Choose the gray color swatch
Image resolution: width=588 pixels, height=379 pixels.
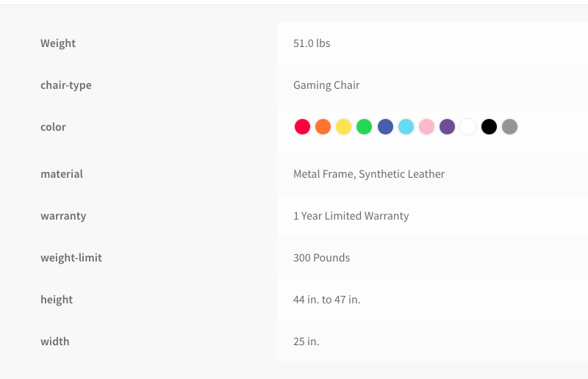click(509, 127)
